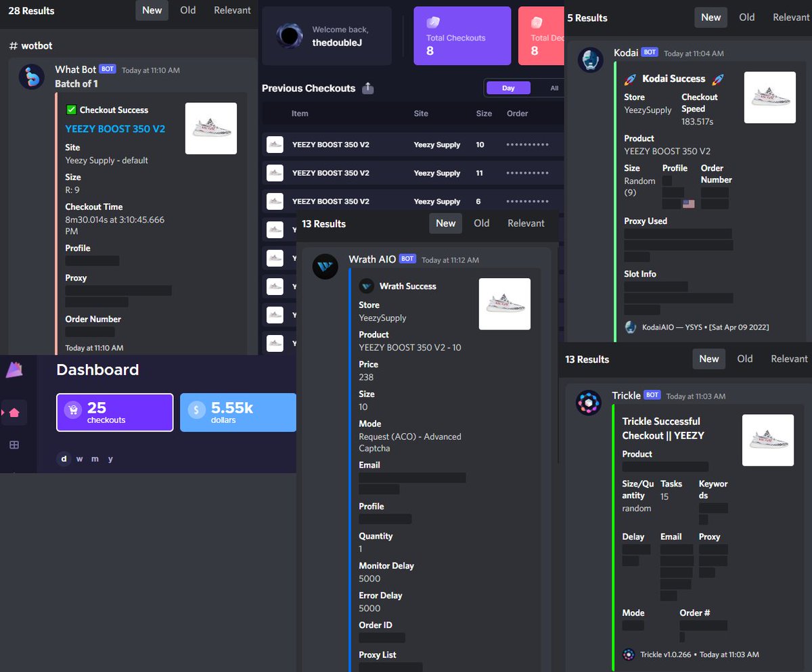The height and width of the screenshot is (672, 812).
Task: Click the Trickle username
Action: pos(626,395)
